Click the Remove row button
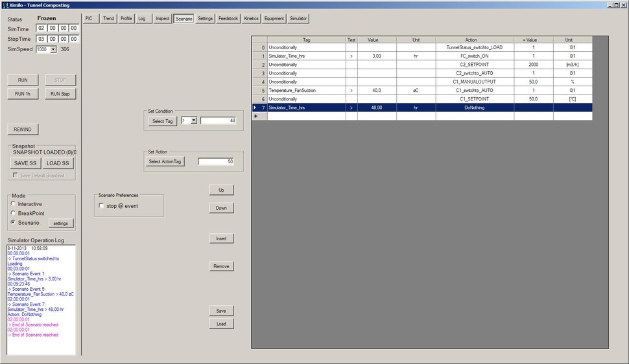This screenshot has height=364, width=629. point(221,266)
